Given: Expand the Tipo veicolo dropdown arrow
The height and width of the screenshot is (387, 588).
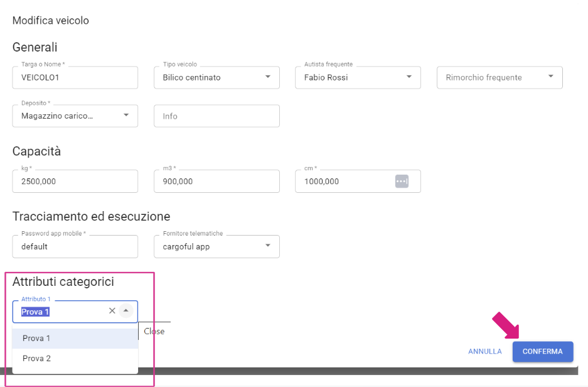Looking at the screenshot, I should click(268, 77).
